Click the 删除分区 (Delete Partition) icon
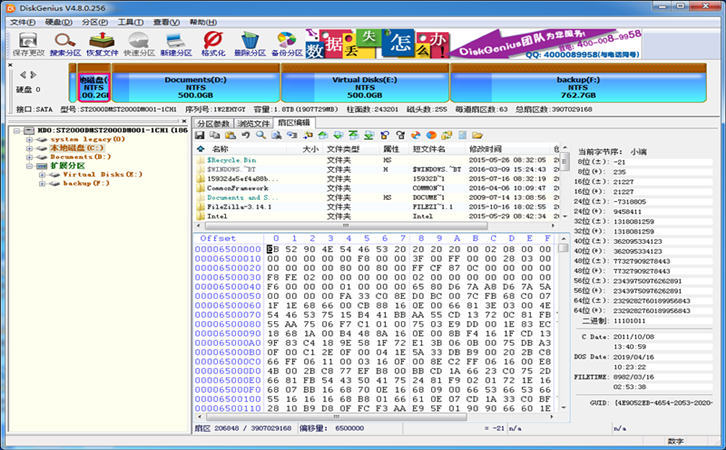The height and width of the screenshot is (450, 726). click(249, 41)
